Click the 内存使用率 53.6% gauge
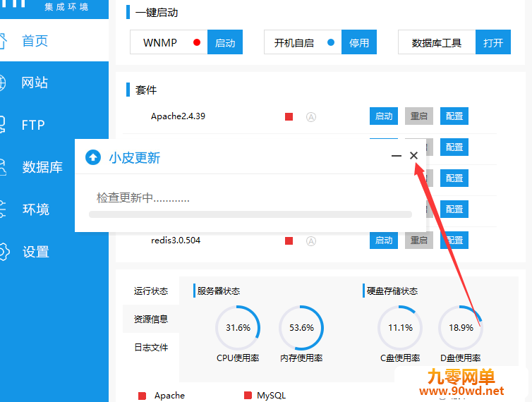The height and width of the screenshot is (402, 532). (x=301, y=328)
